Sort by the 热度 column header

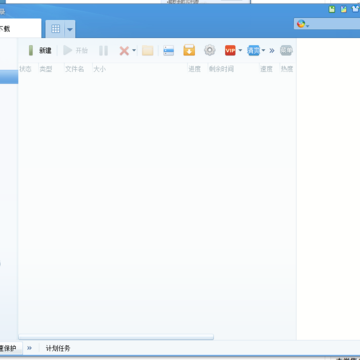(287, 69)
